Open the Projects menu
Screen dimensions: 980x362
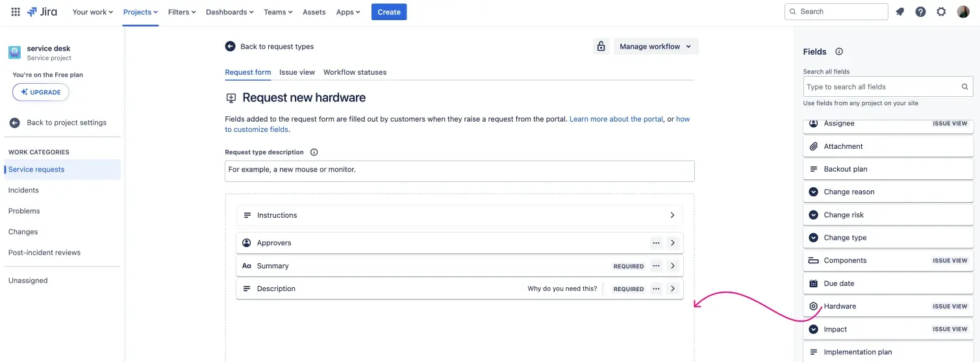tap(140, 12)
